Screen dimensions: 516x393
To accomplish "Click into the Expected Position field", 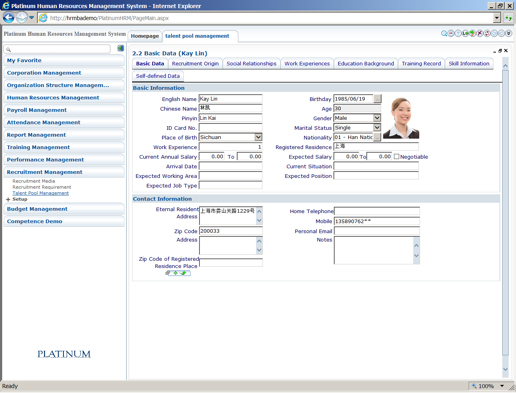I will (x=376, y=176).
